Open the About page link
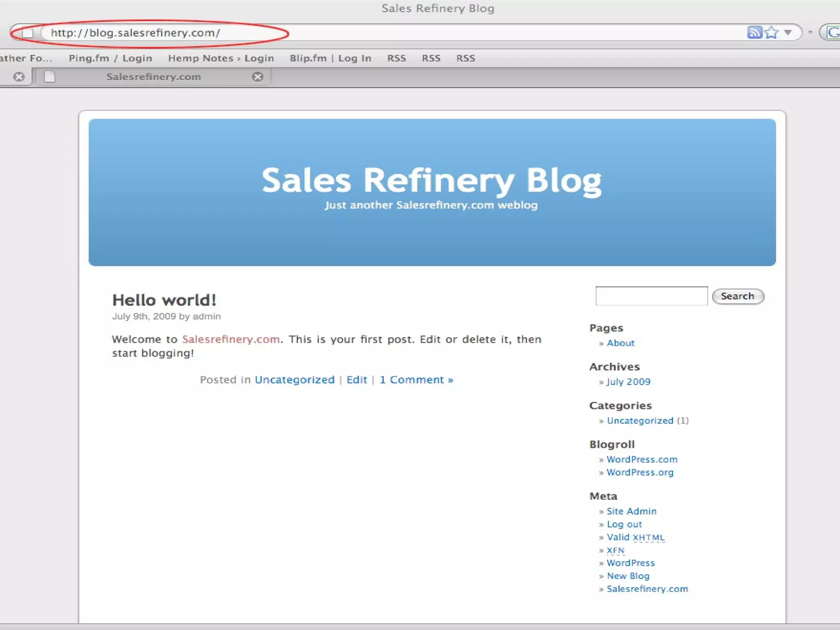This screenshot has height=630, width=840. [x=620, y=343]
